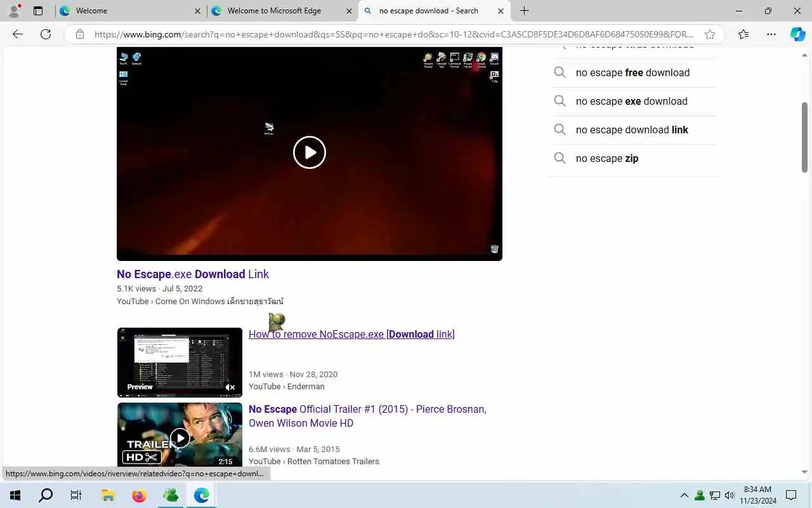Close the Welcome to Microsoft Edge tab

click(x=349, y=11)
